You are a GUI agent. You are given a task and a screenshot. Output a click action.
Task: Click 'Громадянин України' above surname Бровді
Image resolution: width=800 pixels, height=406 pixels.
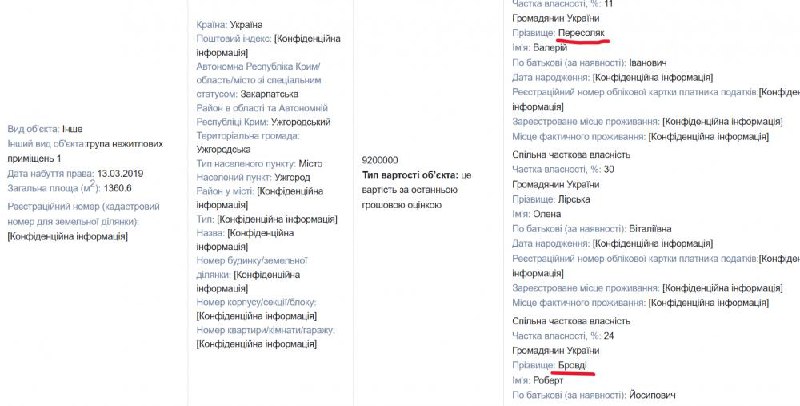click(x=556, y=351)
